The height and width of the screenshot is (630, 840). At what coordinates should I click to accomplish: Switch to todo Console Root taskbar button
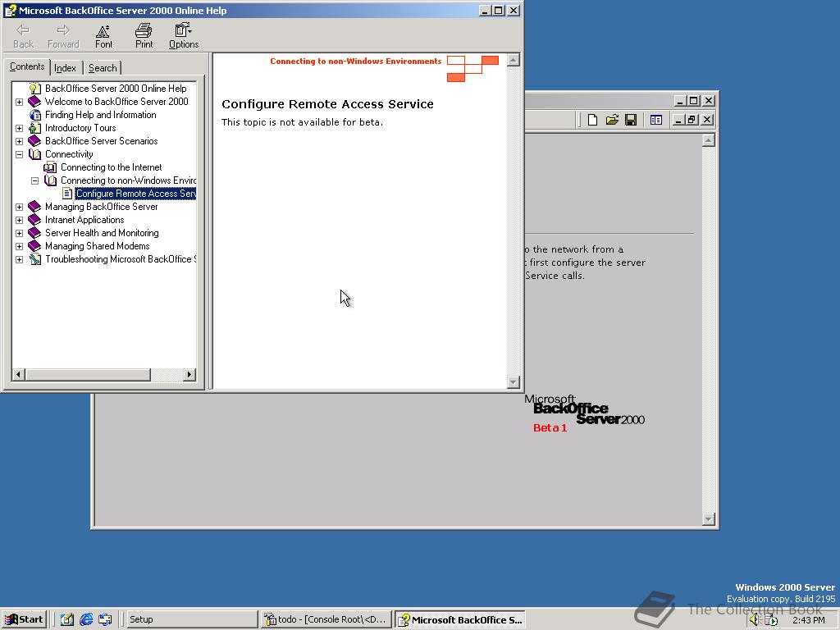pyautogui.click(x=326, y=619)
